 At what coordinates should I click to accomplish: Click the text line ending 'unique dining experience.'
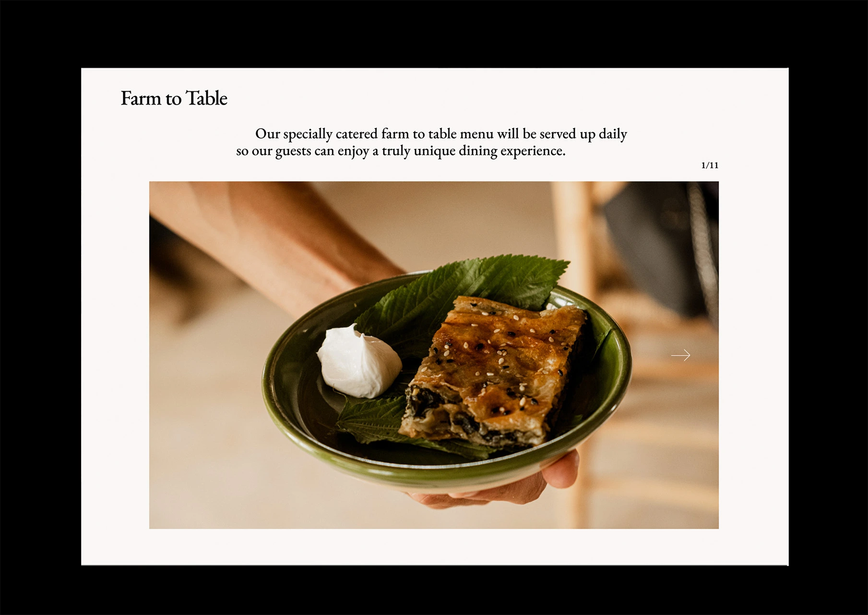pyautogui.click(x=401, y=151)
